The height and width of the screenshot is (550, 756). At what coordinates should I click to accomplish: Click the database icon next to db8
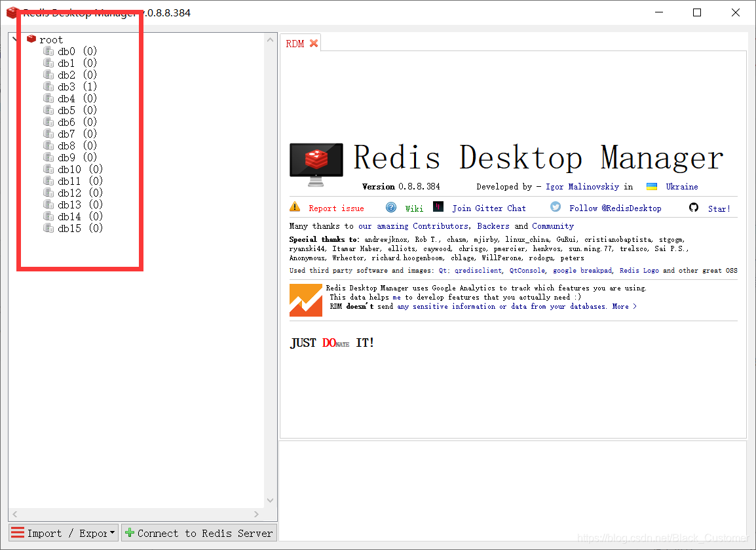tap(48, 146)
